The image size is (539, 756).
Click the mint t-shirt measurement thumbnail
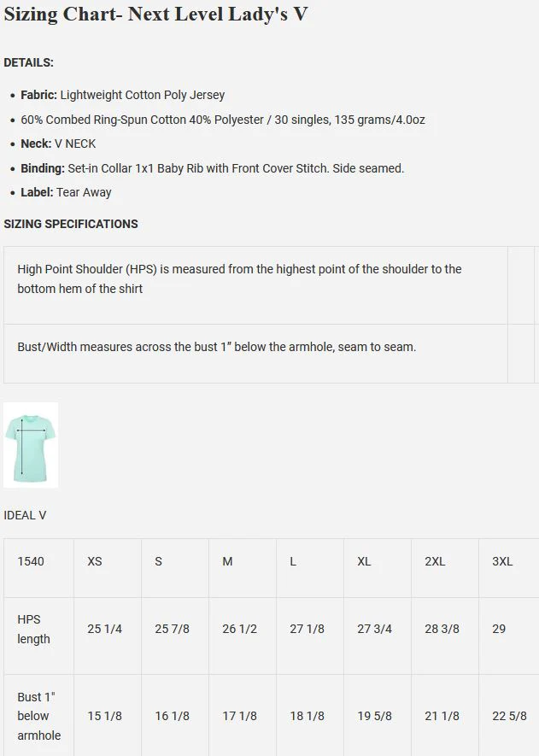[31, 445]
